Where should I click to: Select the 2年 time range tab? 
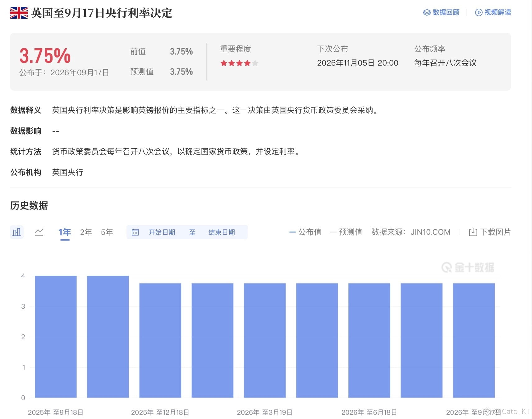[x=86, y=232]
